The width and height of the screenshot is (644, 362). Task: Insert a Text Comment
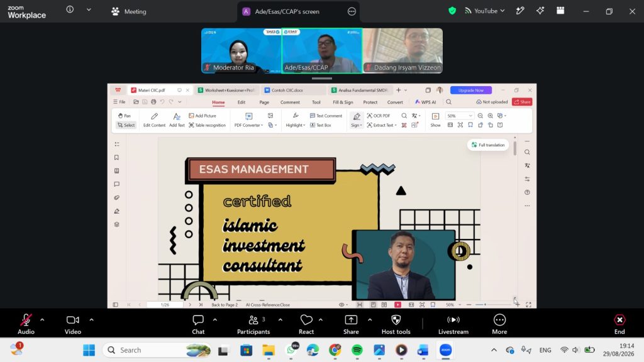326,116
